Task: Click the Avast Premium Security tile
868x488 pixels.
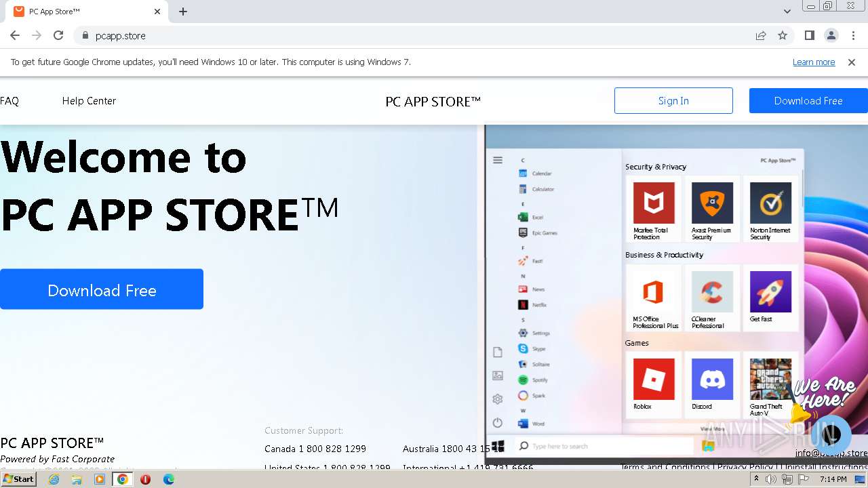Action: 712,210
